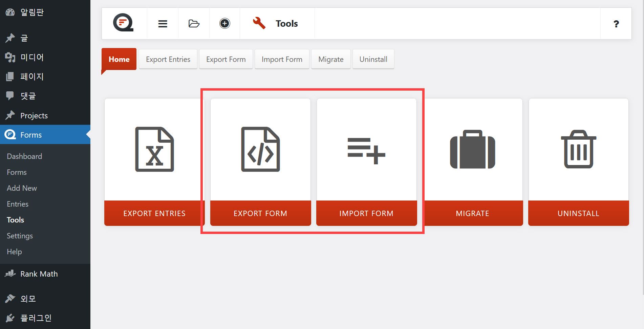Viewport: 644px width, 329px height.
Task: Go to Dashboard submenu link
Action: [24, 156]
